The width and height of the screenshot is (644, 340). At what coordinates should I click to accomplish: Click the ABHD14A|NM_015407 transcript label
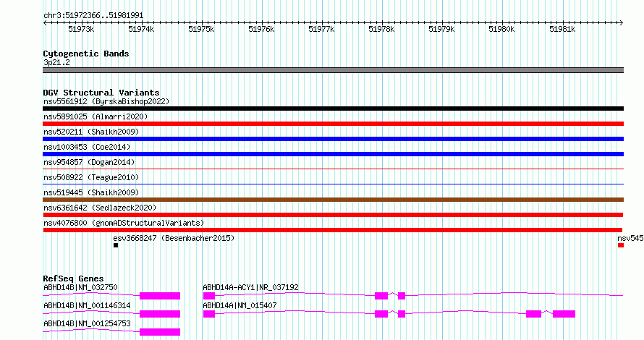pos(240,305)
